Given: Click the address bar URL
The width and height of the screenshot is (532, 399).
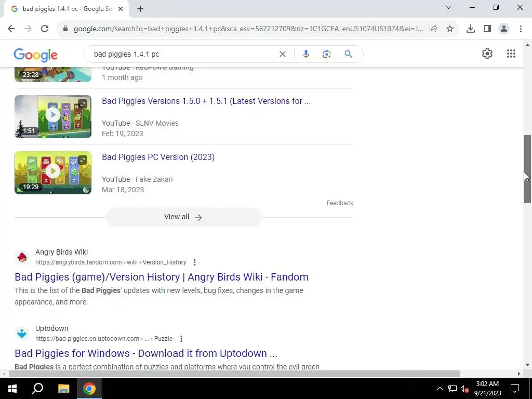Looking at the screenshot, I should 248,29.
